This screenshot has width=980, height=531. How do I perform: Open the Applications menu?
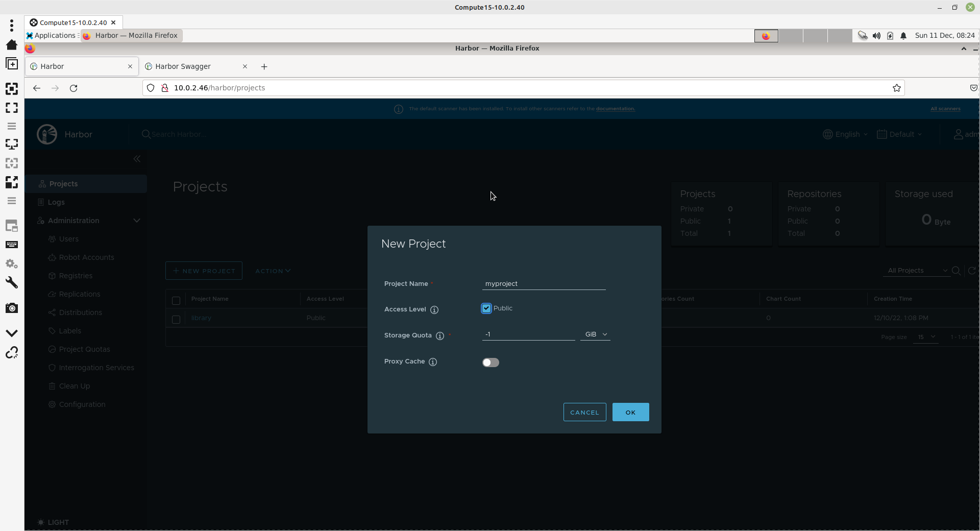[51, 36]
